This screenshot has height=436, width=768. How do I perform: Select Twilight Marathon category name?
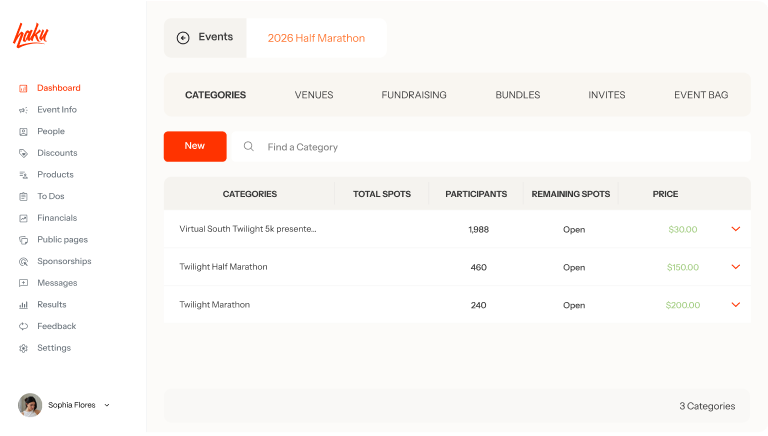click(215, 304)
